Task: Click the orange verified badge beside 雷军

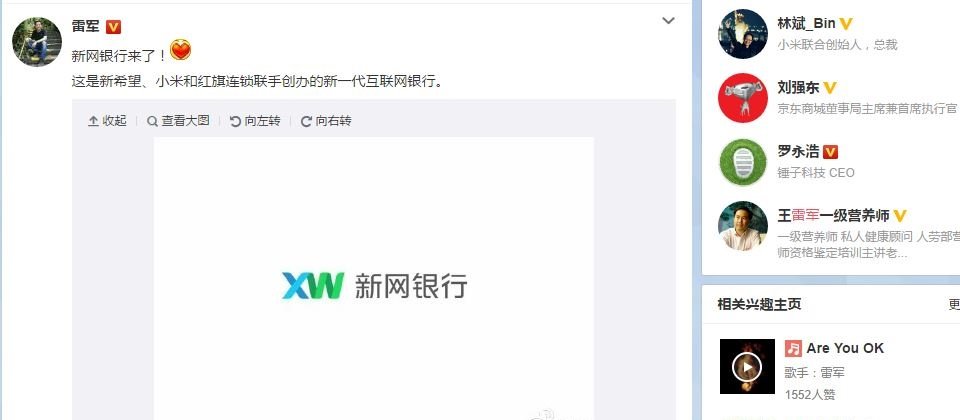Action: click(x=113, y=26)
